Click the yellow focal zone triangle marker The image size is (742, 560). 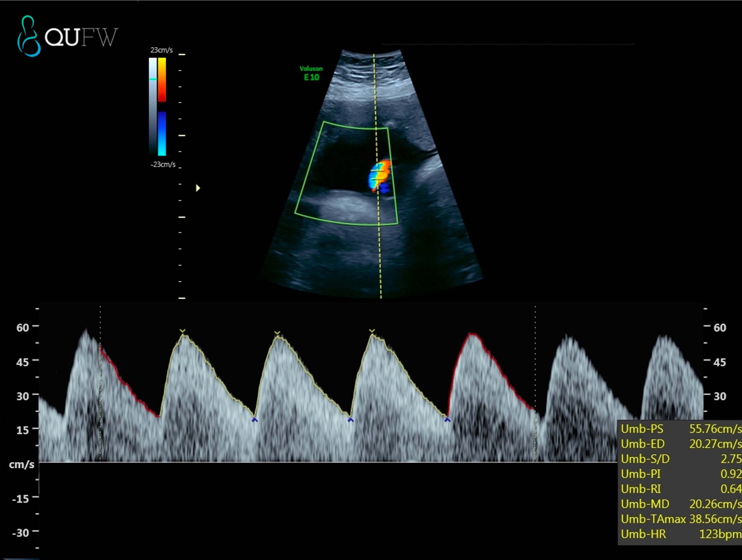click(x=198, y=188)
